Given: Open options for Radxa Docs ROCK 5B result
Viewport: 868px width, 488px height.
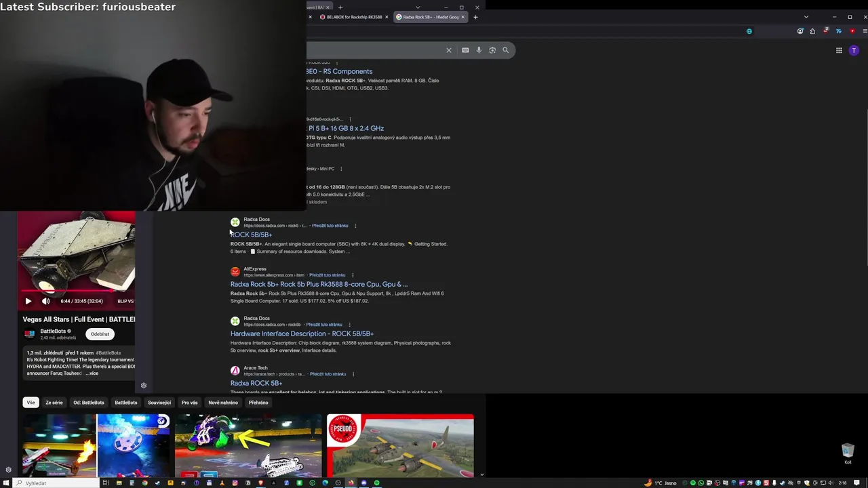Looking at the screenshot, I should [x=355, y=226].
